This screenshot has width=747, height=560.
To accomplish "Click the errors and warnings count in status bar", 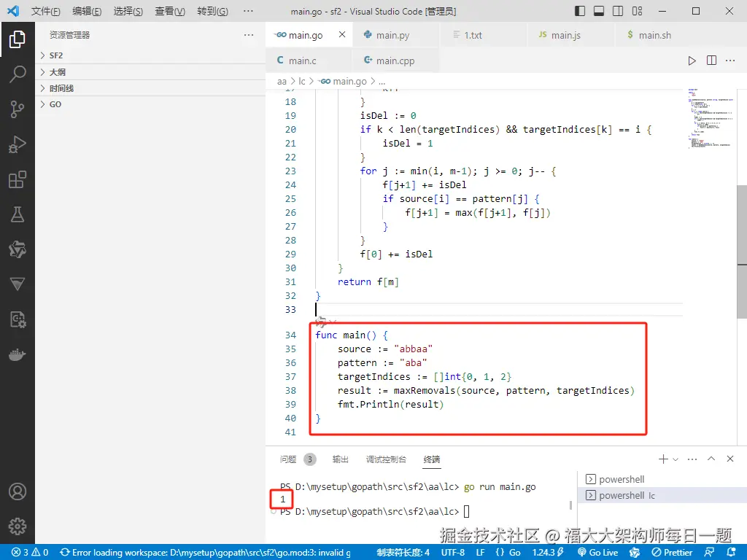I will (30, 553).
